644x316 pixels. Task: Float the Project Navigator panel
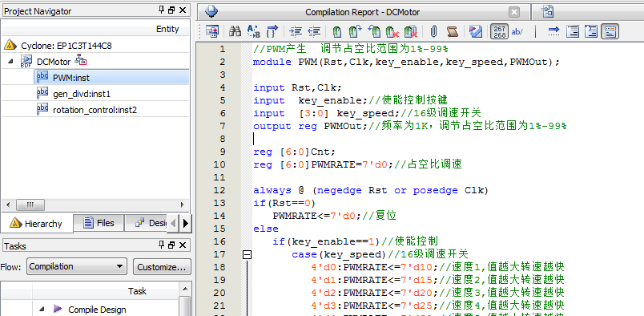(171, 10)
